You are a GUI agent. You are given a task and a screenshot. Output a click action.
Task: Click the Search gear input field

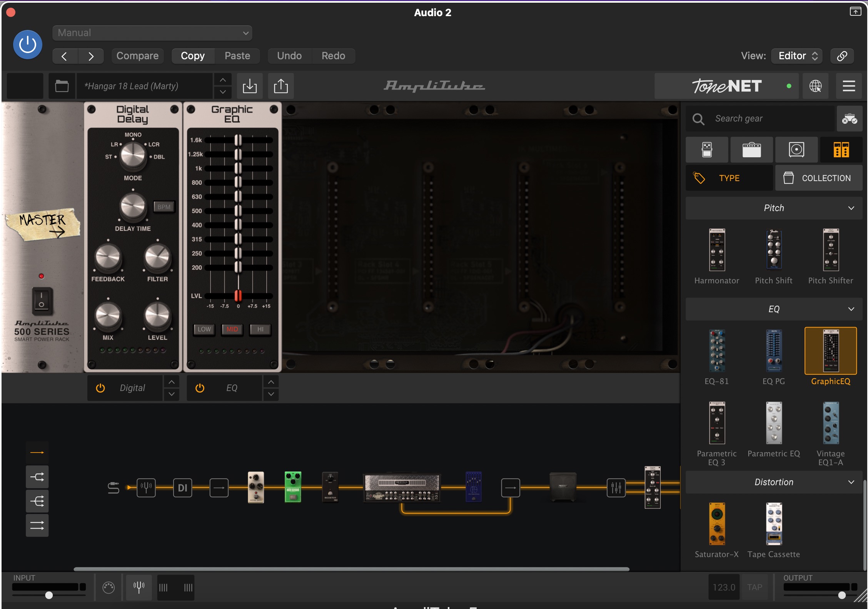[x=760, y=119]
